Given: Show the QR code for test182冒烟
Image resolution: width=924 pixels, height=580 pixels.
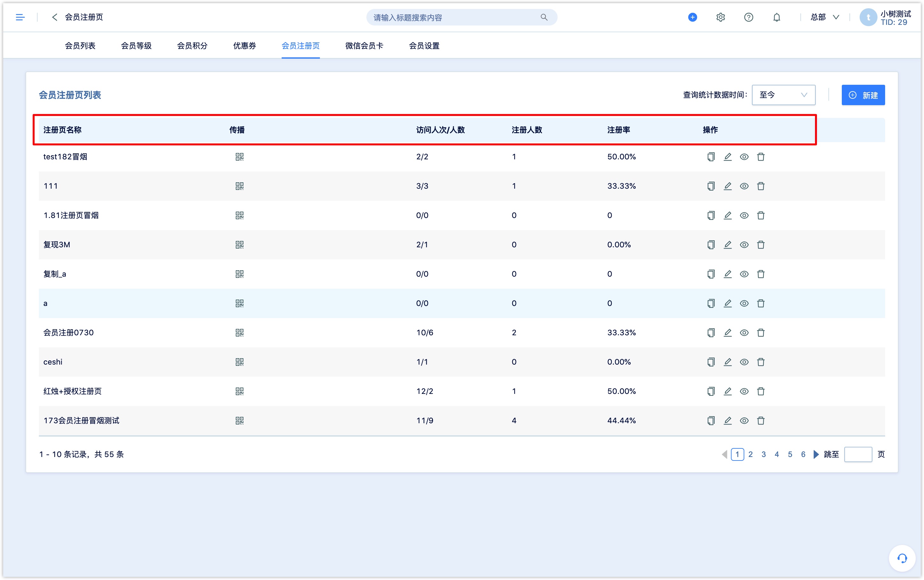Looking at the screenshot, I should tap(239, 157).
